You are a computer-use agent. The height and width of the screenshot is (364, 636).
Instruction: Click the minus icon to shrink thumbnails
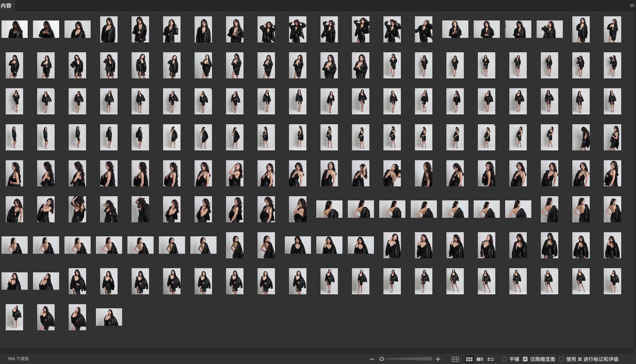[372, 359]
